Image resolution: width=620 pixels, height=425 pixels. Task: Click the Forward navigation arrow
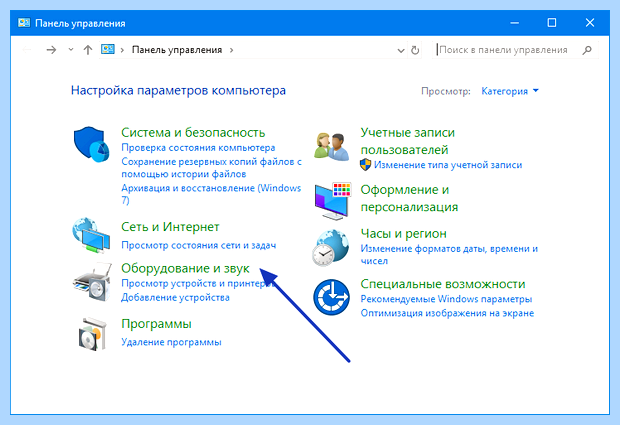click(51, 50)
